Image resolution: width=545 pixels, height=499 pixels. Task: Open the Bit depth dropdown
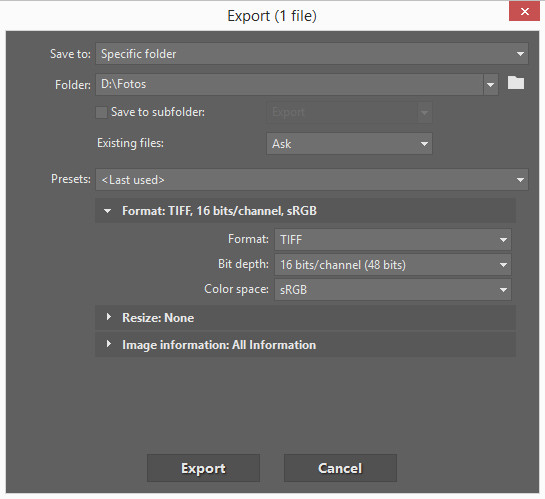[x=393, y=265]
